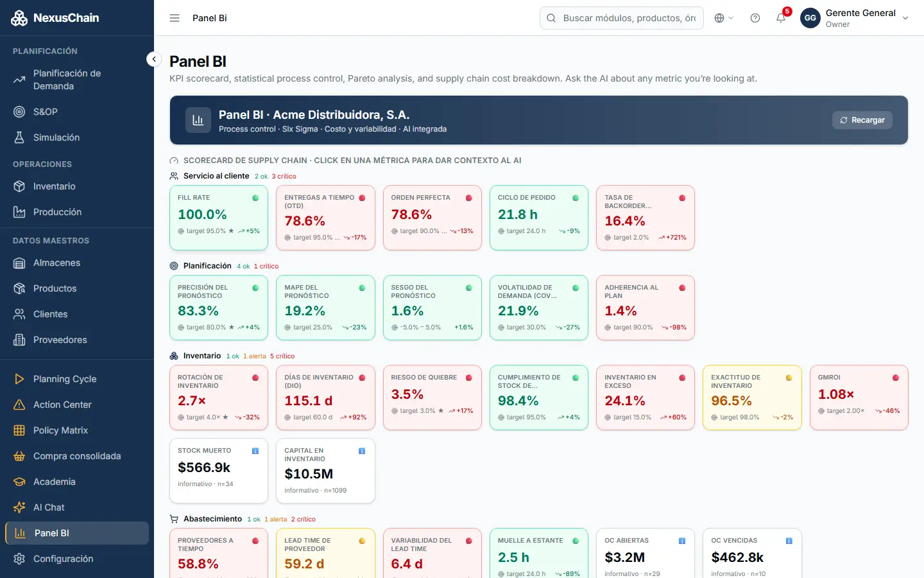924x578 pixels.
Task: Click the Planning Cycle play icon
Action: point(19,379)
